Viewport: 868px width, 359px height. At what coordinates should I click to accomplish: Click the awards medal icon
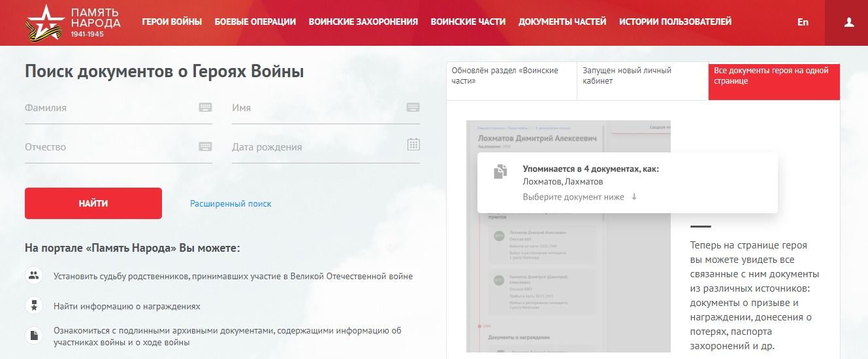click(33, 305)
